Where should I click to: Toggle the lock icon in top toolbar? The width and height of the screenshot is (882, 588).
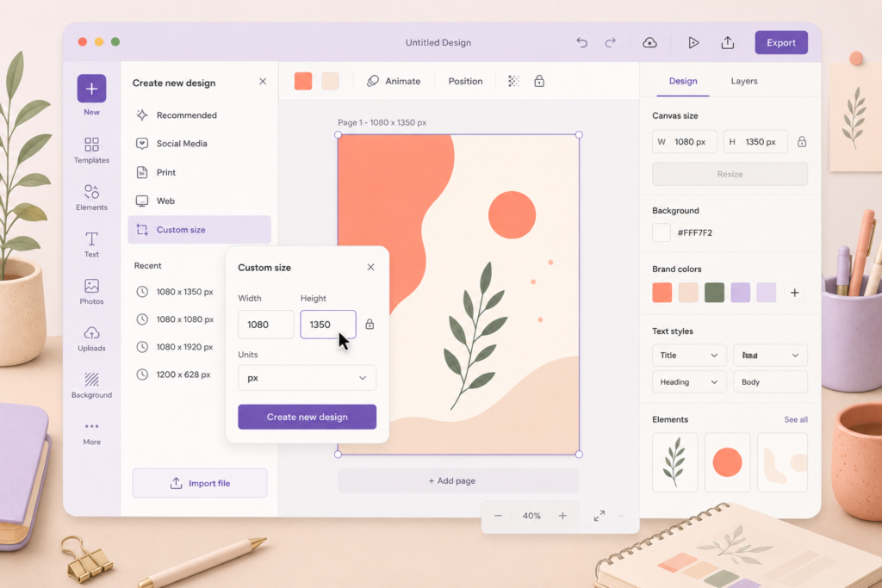coord(539,81)
